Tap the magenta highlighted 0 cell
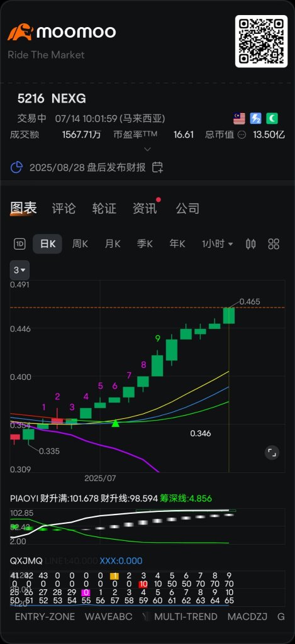Screen dimensions: 295x644 (x=86, y=592)
